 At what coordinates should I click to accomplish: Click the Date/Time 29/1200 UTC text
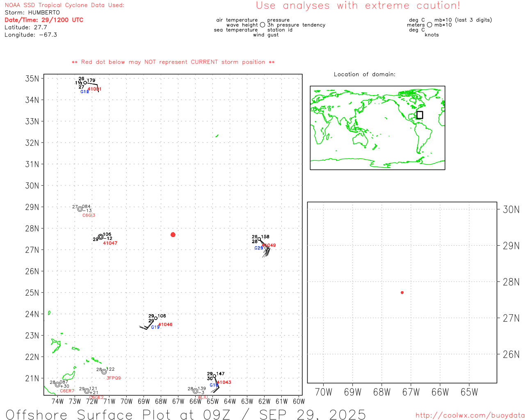tap(44, 20)
